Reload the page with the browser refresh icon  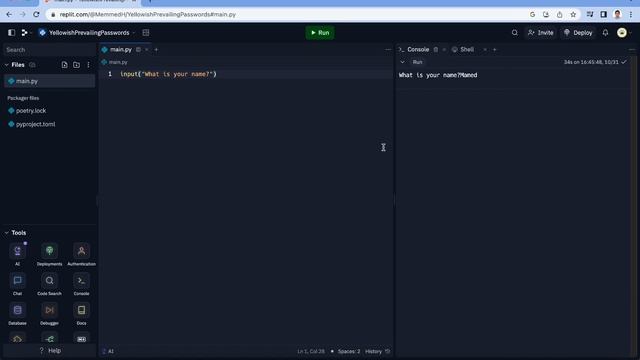point(36,14)
